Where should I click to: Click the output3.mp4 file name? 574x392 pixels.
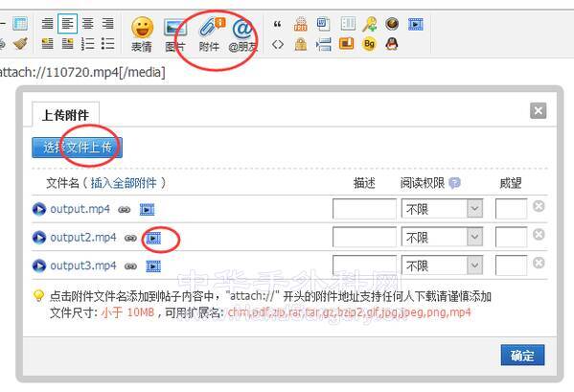click(x=83, y=265)
